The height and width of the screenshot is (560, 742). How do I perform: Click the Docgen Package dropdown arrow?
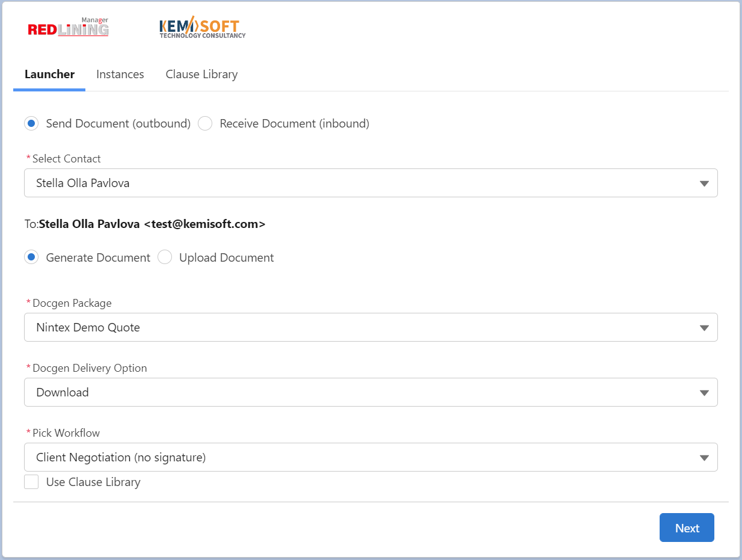coord(704,328)
